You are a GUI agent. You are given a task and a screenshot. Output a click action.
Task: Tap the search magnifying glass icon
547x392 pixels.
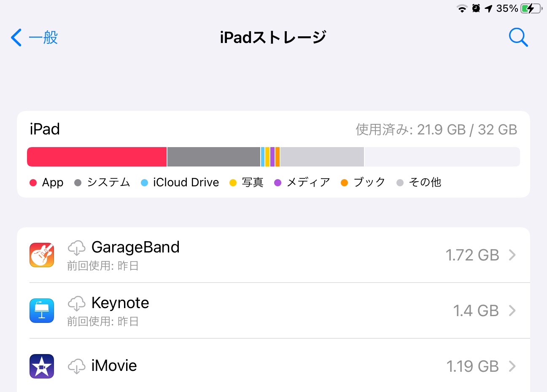(x=518, y=38)
